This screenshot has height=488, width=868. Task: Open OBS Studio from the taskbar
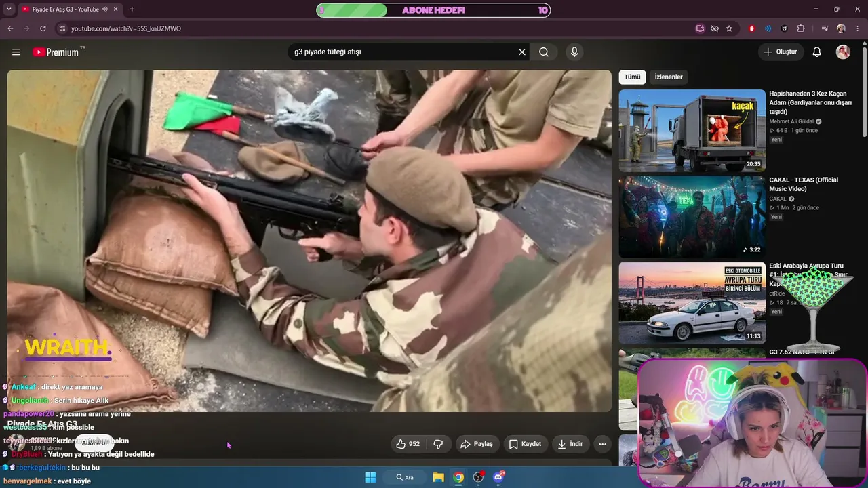point(479,477)
